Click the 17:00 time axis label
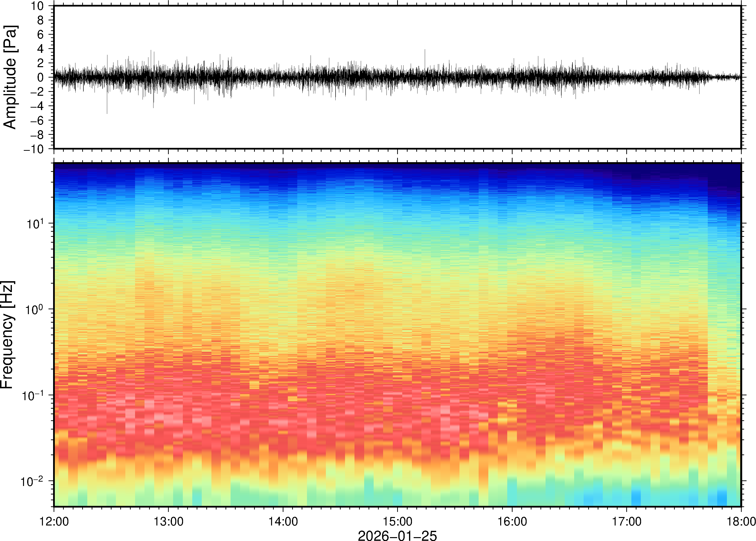This screenshot has height=541, width=756. 626,521
